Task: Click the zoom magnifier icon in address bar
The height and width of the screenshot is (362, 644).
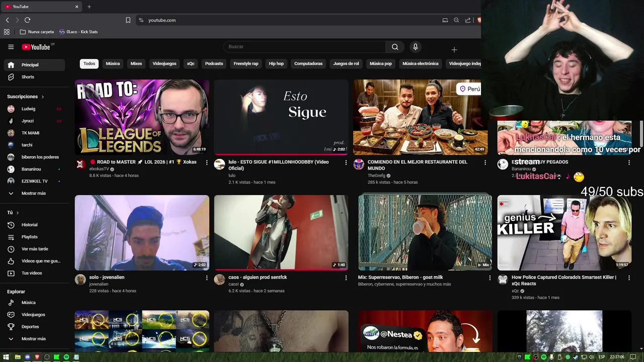Action: click(x=456, y=20)
